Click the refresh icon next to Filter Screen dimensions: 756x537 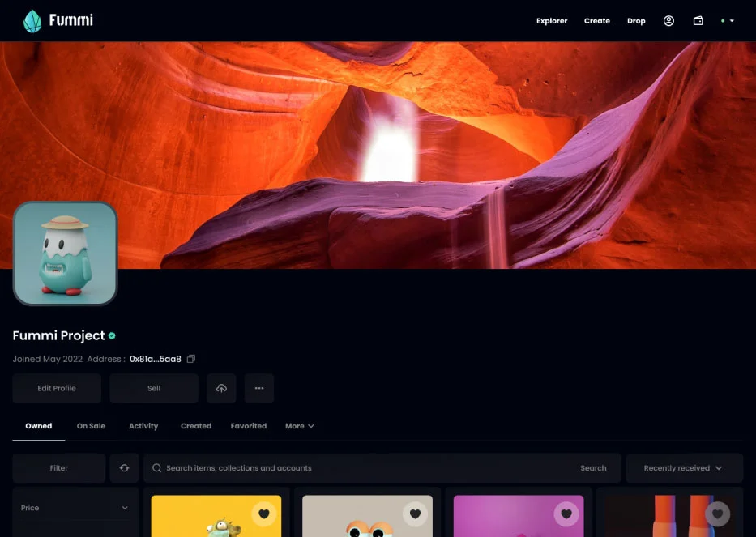[x=124, y=467]
